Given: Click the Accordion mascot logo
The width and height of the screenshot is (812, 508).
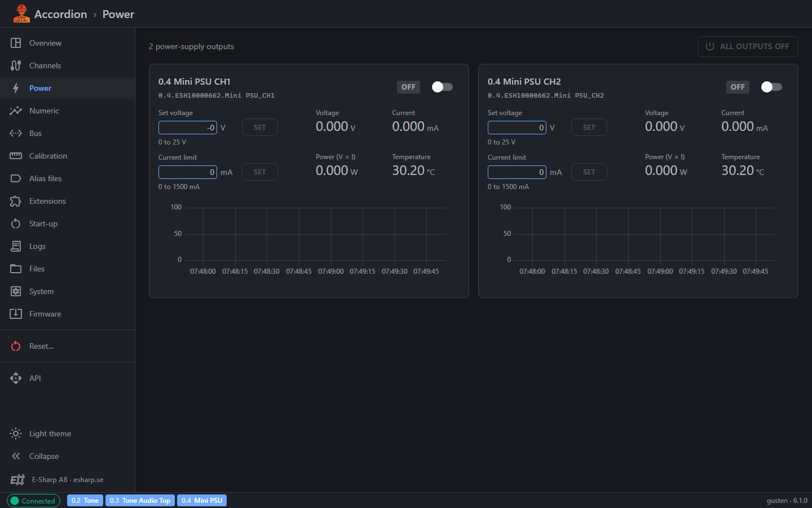Looking at the screenshot, I should 21,14.
